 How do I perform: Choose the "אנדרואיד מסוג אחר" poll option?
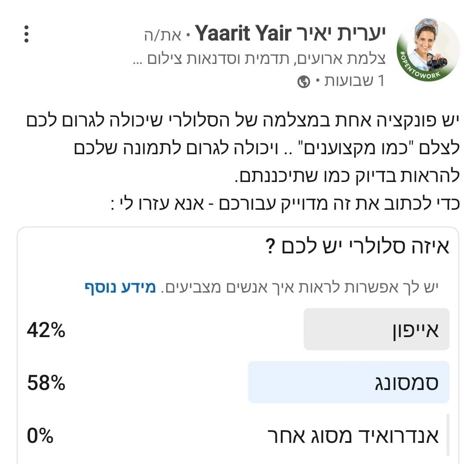[x=353, y=436]
